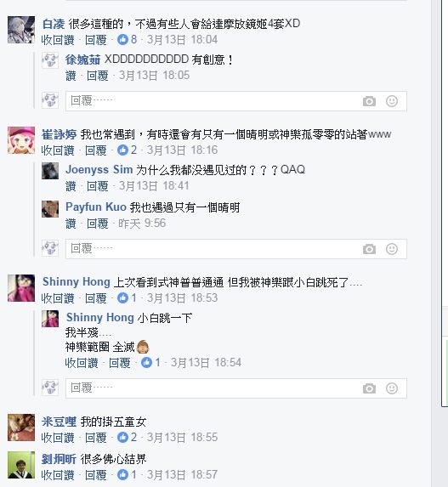Like 徐婉茹's reply with 讚
Viewport: 448px width, 487px height.
click(71, 76)
